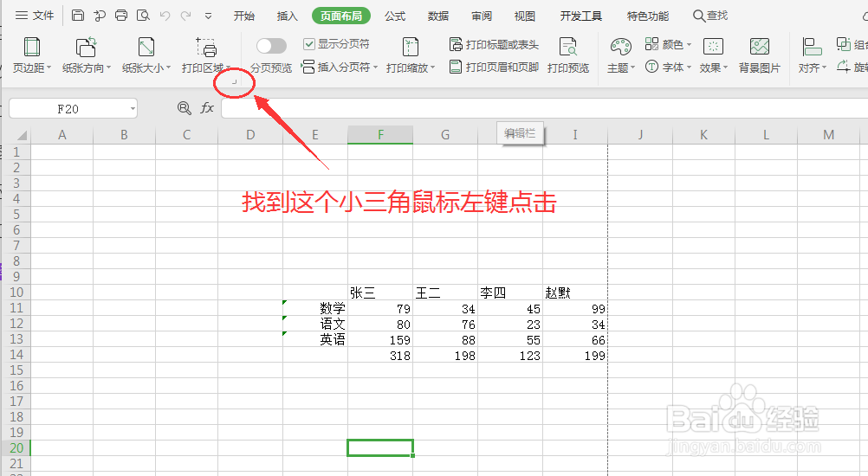Click the cell containing 李四
868x476 pixels.
(x=510, y=293)
